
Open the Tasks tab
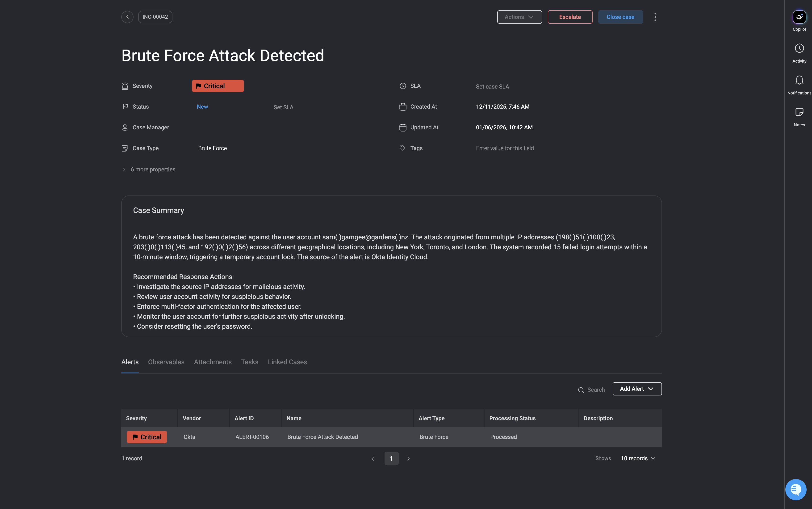(x=250, y=362)
